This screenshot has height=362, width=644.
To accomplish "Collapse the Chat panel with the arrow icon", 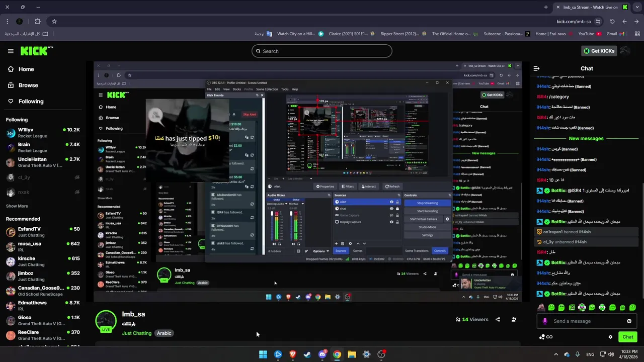I will pos(536,68).
